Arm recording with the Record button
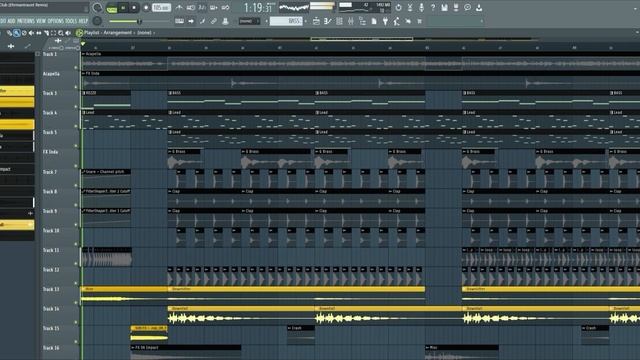640x360 pixels. tap(146, 8)
